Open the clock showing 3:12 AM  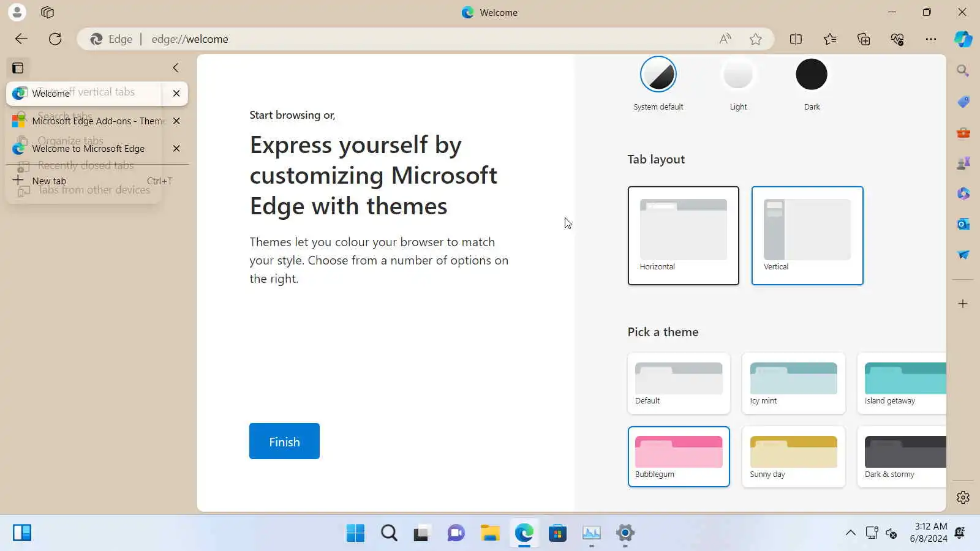(x=929, y=533)
